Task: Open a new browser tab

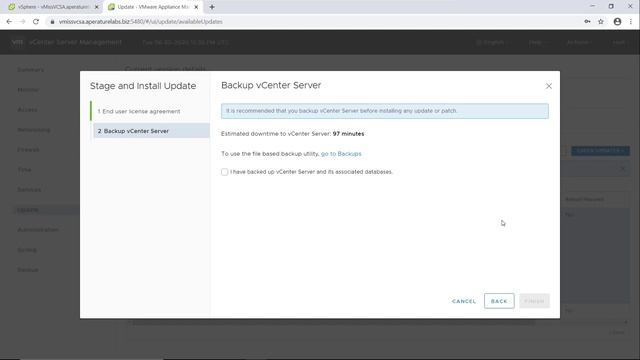Action: [212, 7]
